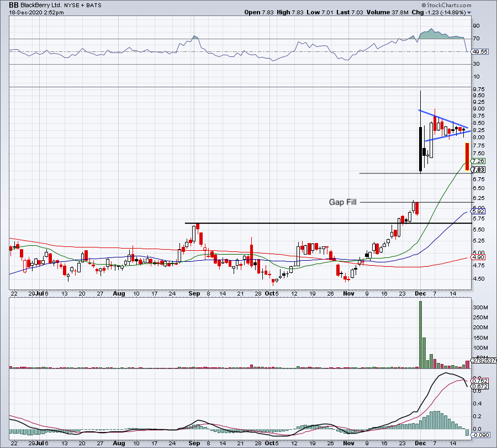The height and width of the screenshot is (448, 497).
Task: Click the NYSE + BATS exchange label
Action: tap(83, 6)
